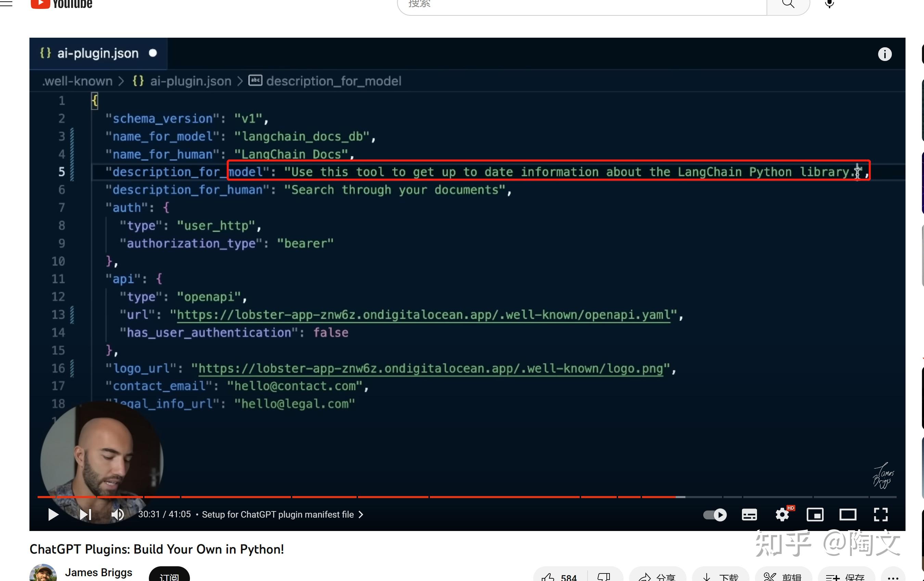Open the more actions ellipsis menu

click(893, 577)
